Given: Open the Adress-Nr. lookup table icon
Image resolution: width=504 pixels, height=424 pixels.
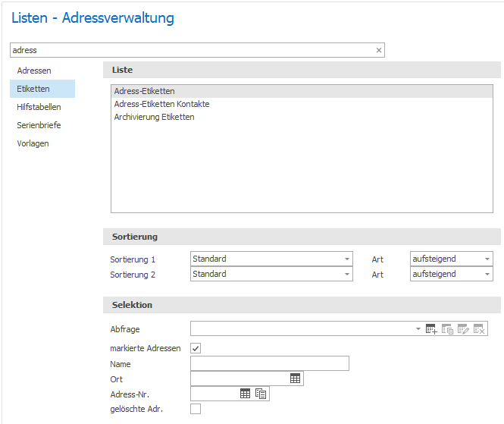Looking at the screenshot, I should [245, 394].
